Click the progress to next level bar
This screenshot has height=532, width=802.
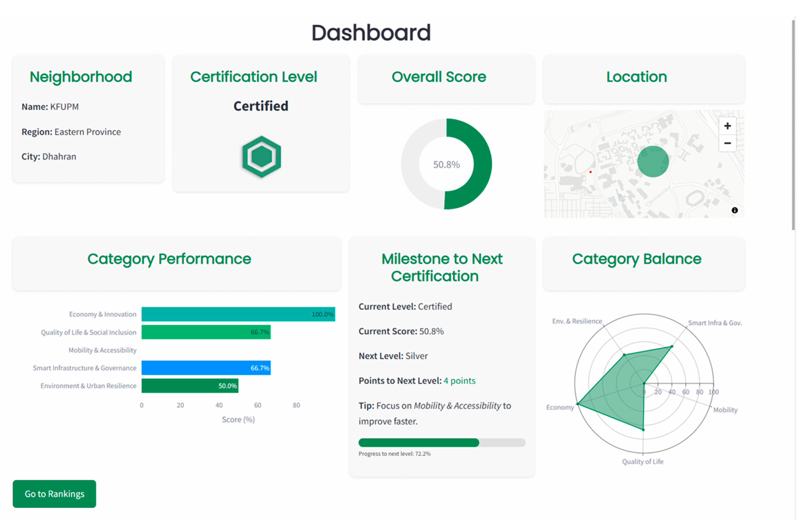(x=441, y=442)
